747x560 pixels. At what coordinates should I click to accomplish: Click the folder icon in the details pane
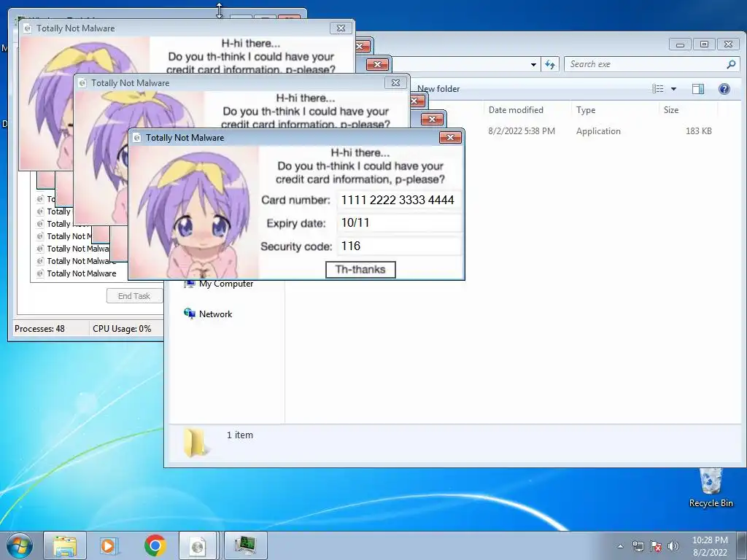coord(196,443)
